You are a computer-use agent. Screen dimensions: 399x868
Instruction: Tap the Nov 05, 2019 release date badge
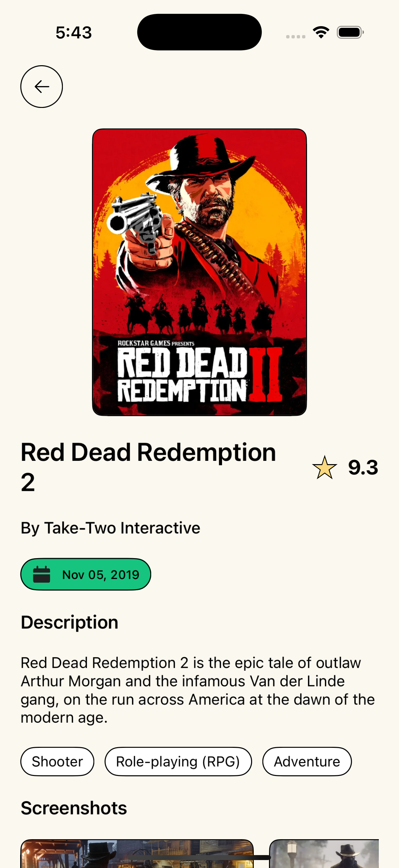(86, 574)
